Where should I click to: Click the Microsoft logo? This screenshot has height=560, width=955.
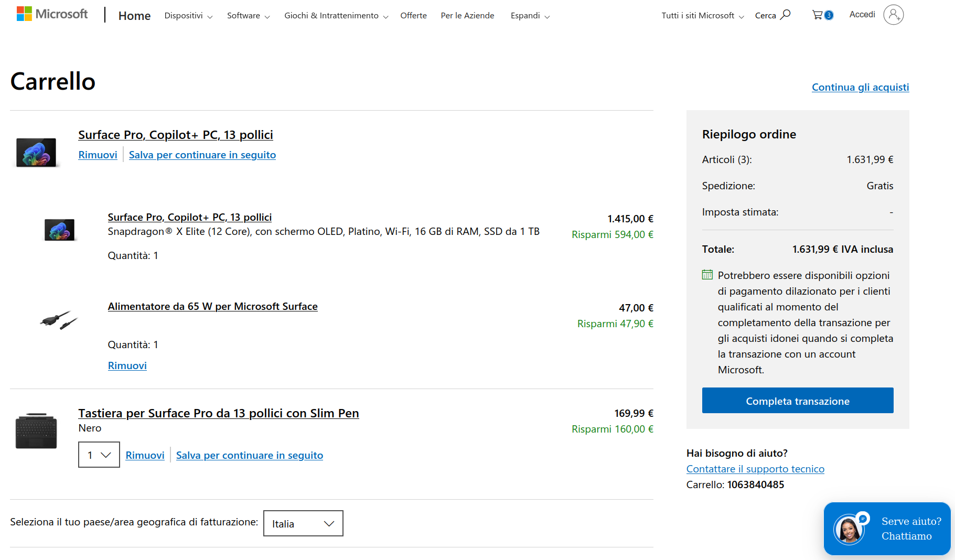[52, 14]
